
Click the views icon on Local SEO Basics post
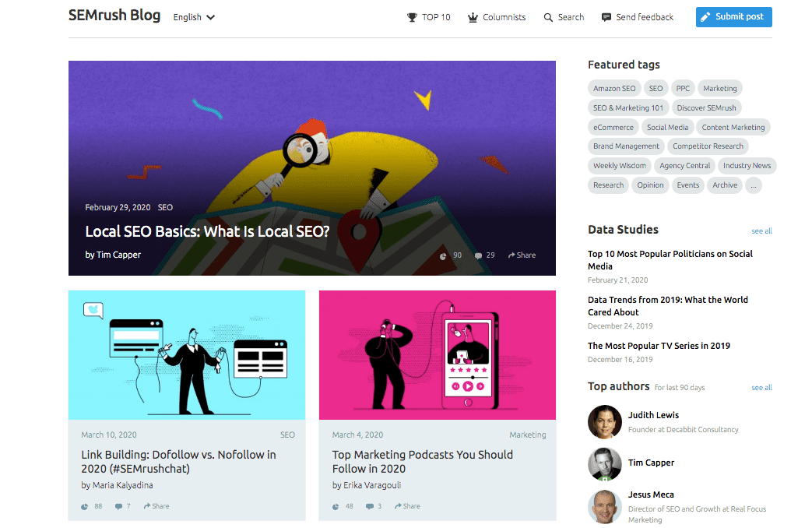pyautogui.click(x=443, y=255)
